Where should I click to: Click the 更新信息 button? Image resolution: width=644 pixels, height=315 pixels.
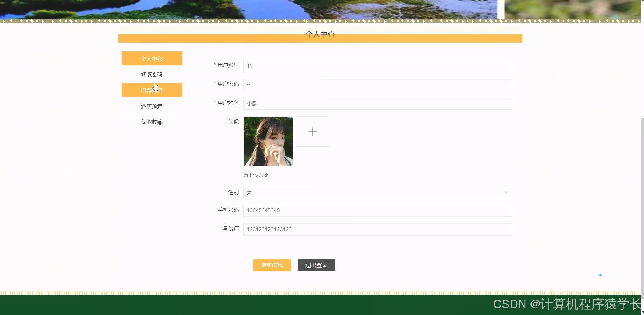[x=272, y=265]
